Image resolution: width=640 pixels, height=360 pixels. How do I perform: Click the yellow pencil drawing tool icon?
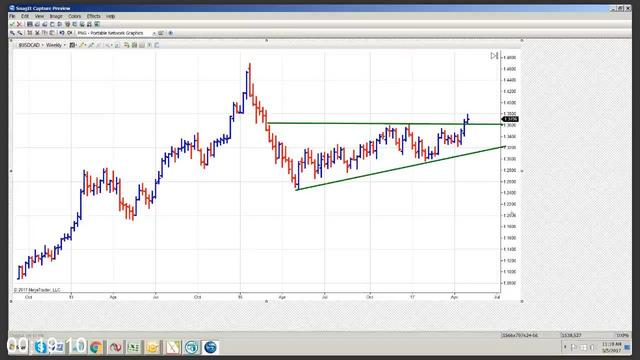[82, 45]
